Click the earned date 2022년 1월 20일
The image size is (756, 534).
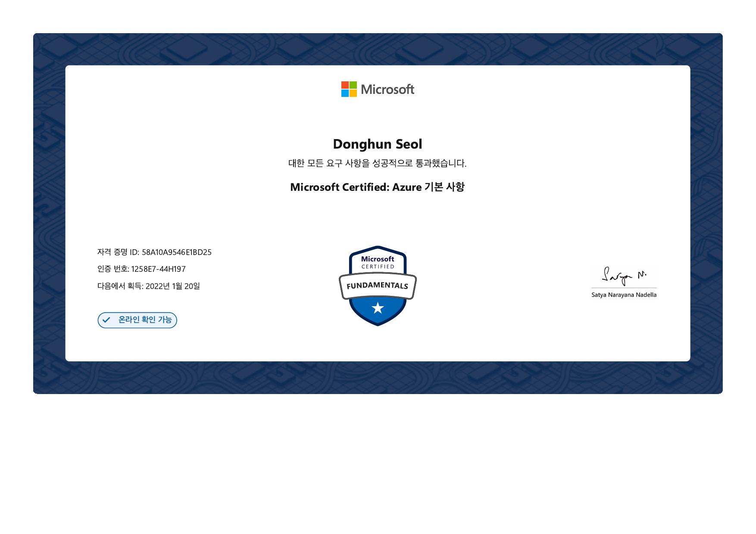pos(172,286)
